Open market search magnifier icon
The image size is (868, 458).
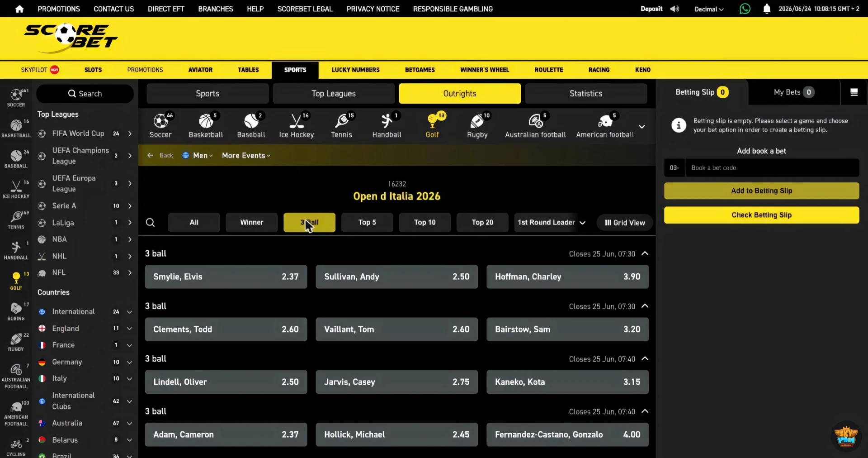point(151,223)
